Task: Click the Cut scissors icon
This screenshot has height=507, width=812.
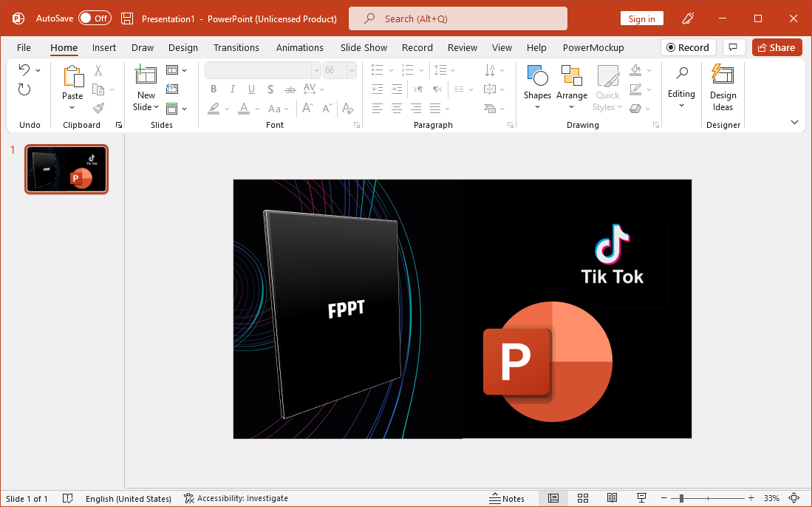Action: click(98, 70)
